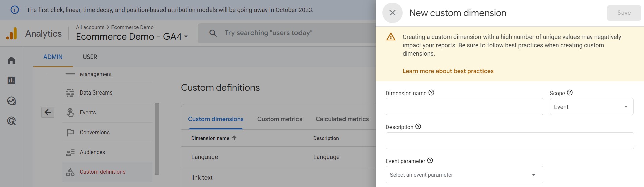Switch to the Custom metrics tab
This screenshot has height=187, width=644.
279,119
